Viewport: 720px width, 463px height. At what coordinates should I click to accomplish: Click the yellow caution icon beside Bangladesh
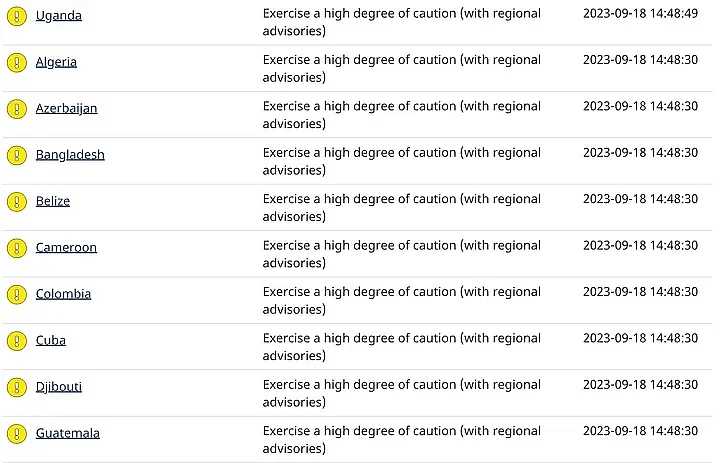[x=16, y=155]
